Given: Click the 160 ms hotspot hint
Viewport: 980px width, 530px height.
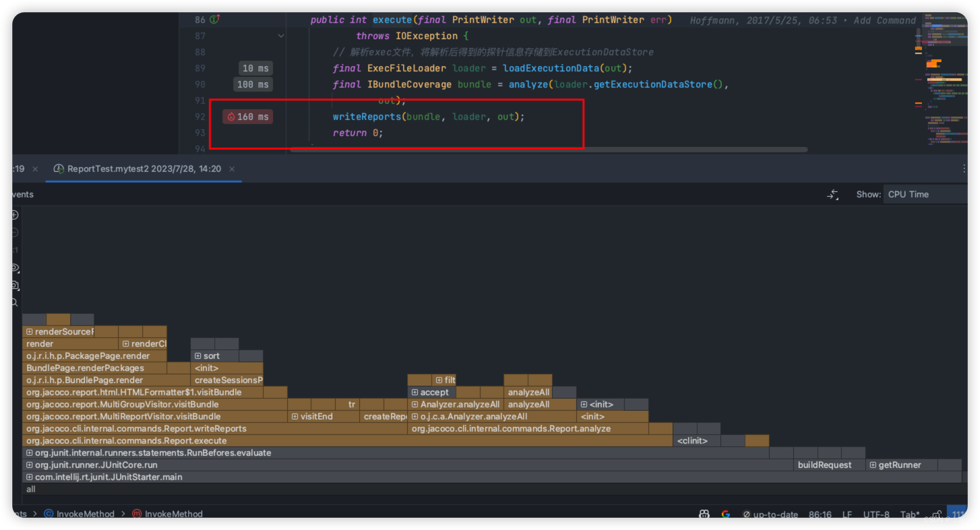Looking at the screenshot, I should click(247, 117).
